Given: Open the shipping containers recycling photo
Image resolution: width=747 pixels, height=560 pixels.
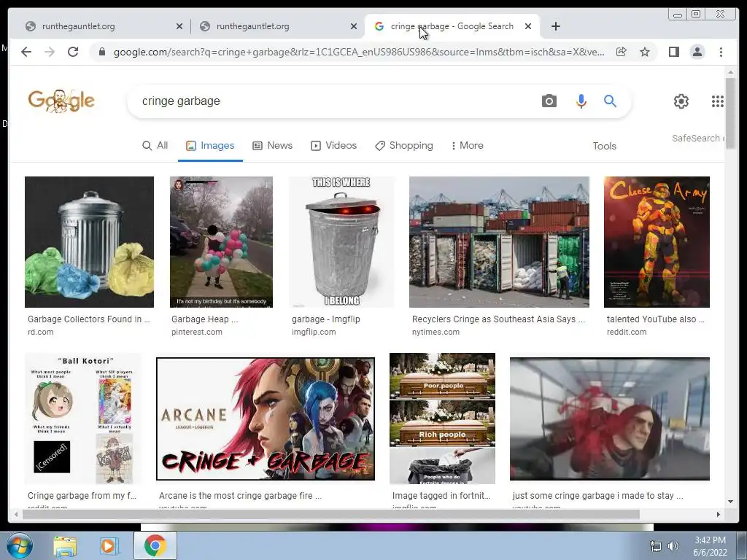Looking at the screenshot, I should pyautogui.click(x=499, y=242).
